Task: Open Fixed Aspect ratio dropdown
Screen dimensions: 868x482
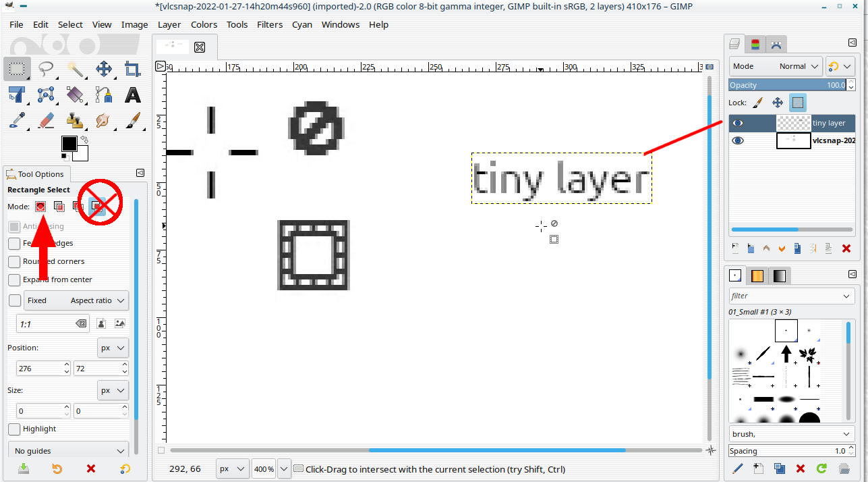Action: tap(76, 300)
